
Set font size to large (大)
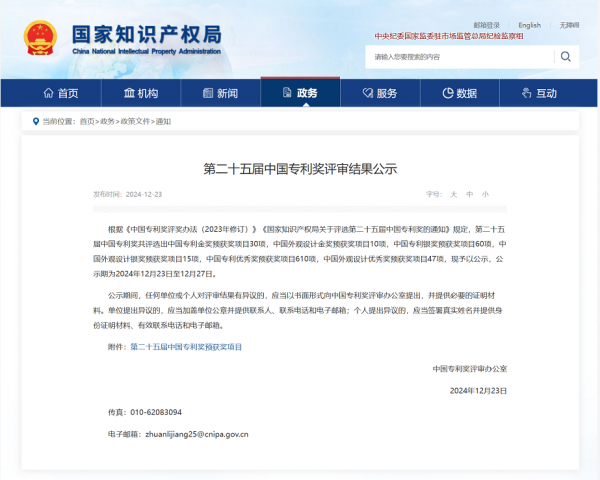pos(453,194)
